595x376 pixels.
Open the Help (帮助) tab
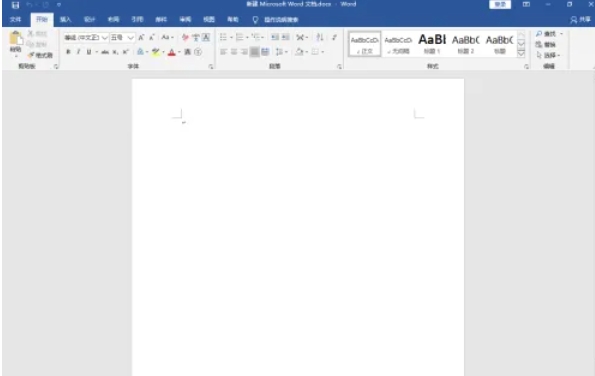click(233, 19)
